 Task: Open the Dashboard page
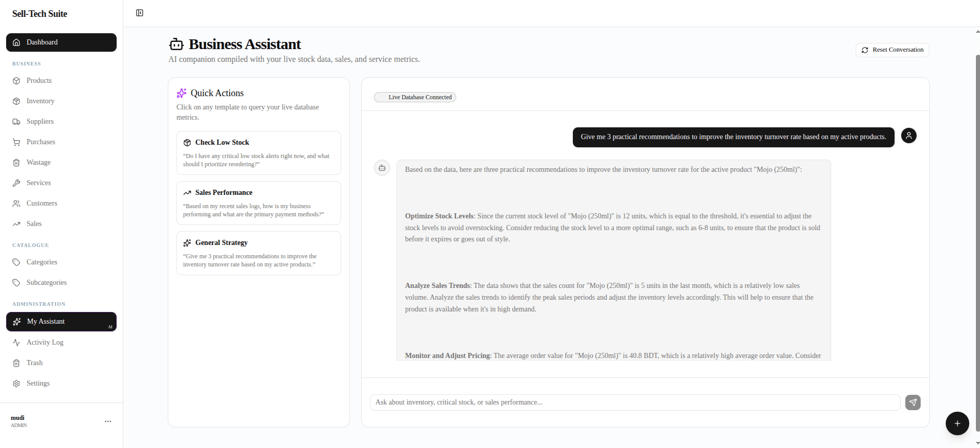pyautogui.click(x=61, y=42)
